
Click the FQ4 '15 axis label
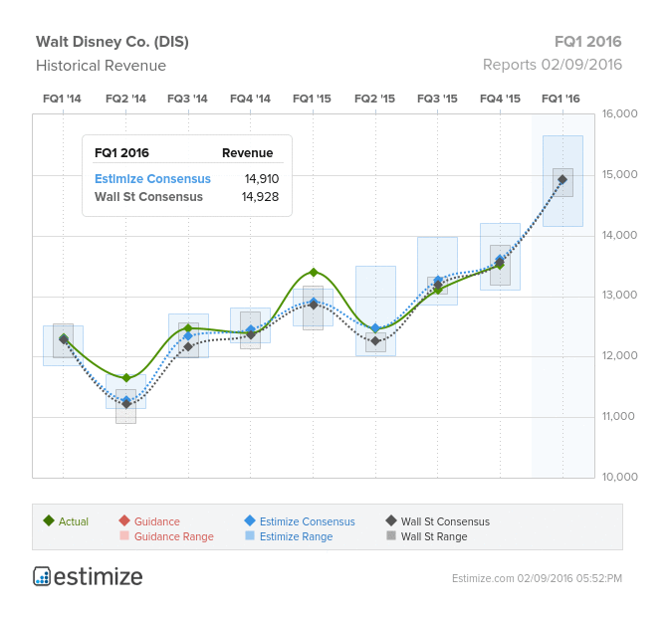tap(500, 99)
